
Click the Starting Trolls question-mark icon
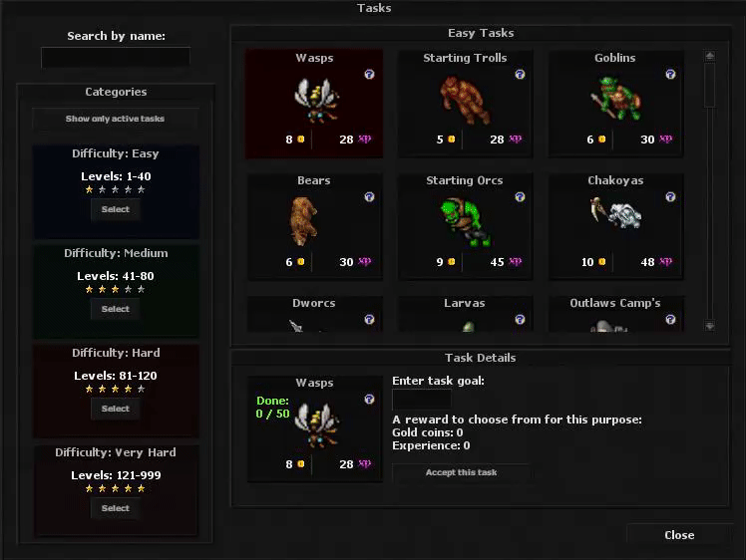pos(520,74)
